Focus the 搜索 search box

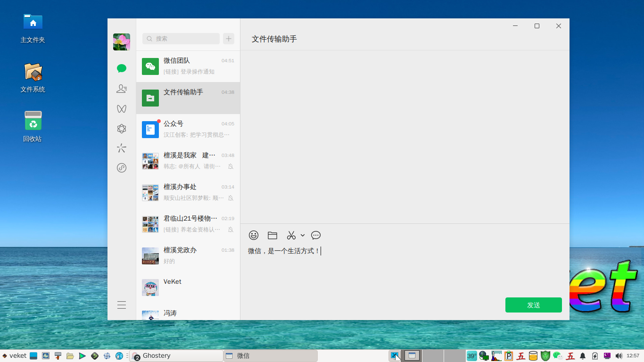click(181, 39)
